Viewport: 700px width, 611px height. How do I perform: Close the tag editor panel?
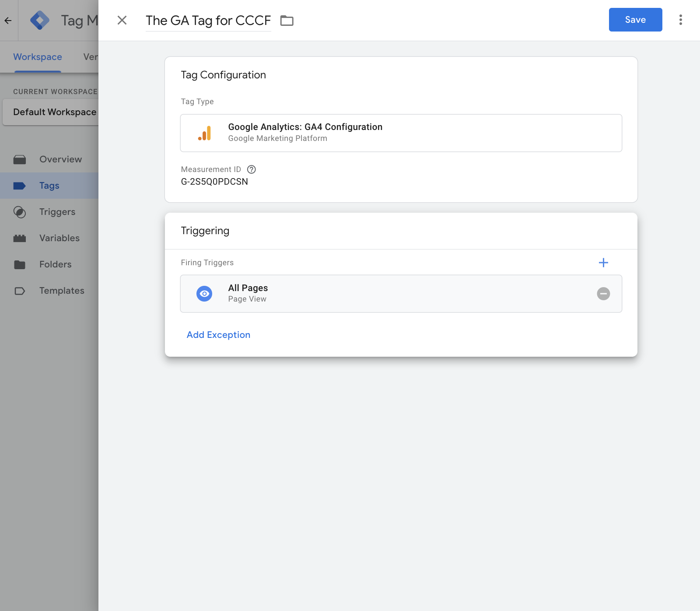coord(122,20)
